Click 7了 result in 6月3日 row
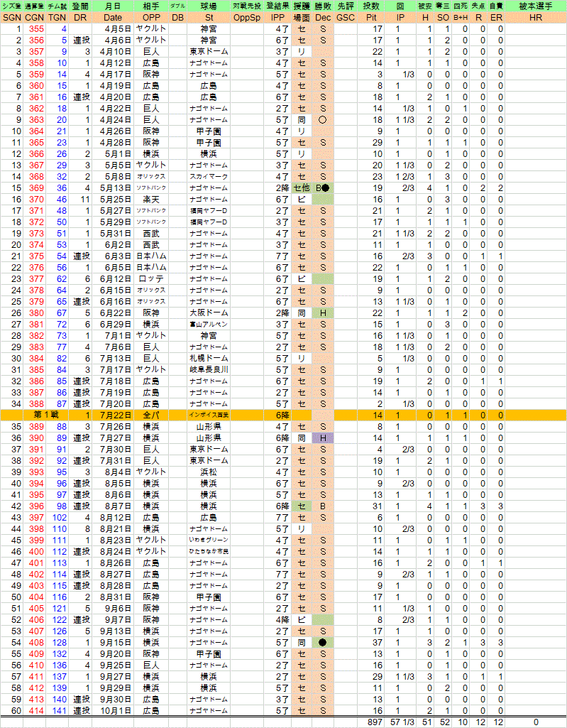Screen dimensions: 567x728 coord(282,256)
